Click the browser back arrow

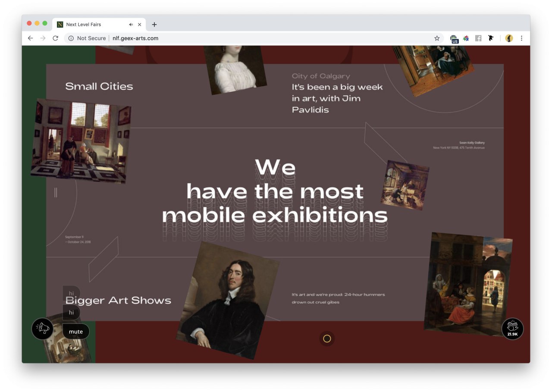[x=30, y=38]
